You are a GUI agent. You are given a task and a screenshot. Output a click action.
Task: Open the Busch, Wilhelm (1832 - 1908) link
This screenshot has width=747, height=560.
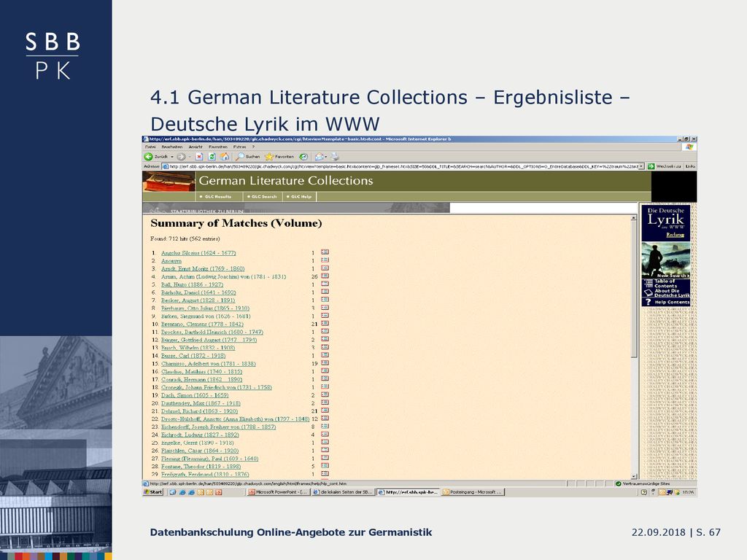coord(198,348)
